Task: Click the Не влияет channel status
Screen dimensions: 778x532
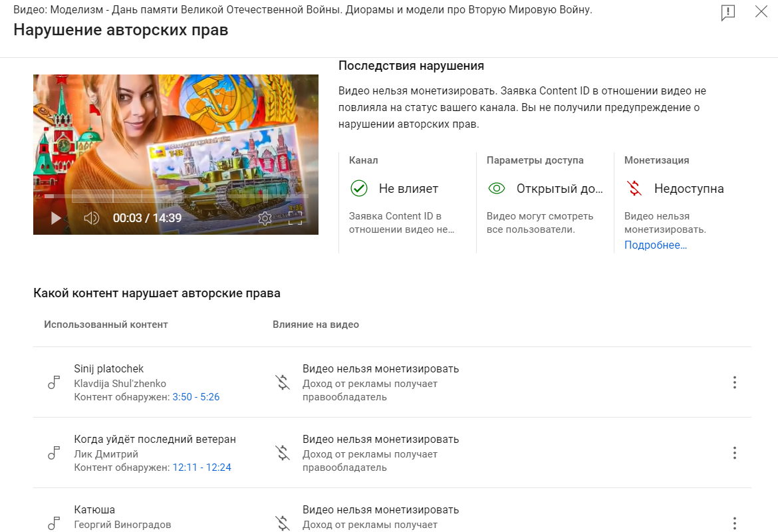Action: click(x=408, y=189)
